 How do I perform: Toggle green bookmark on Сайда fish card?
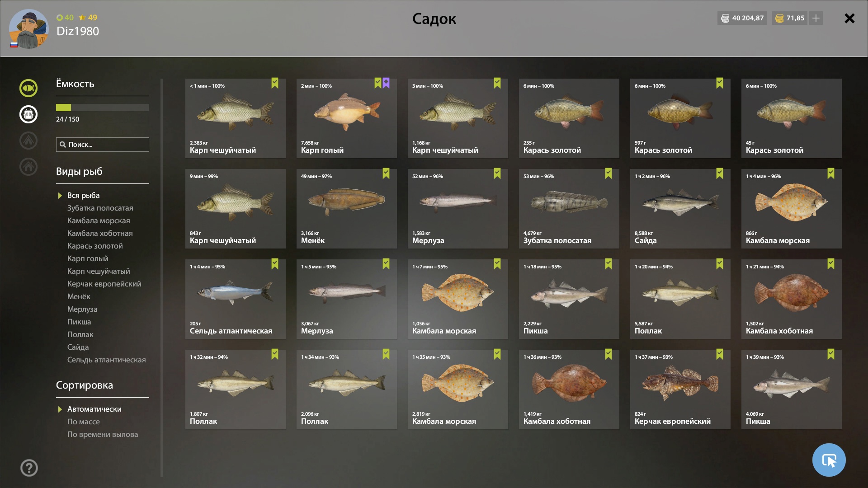pos(720,174)
